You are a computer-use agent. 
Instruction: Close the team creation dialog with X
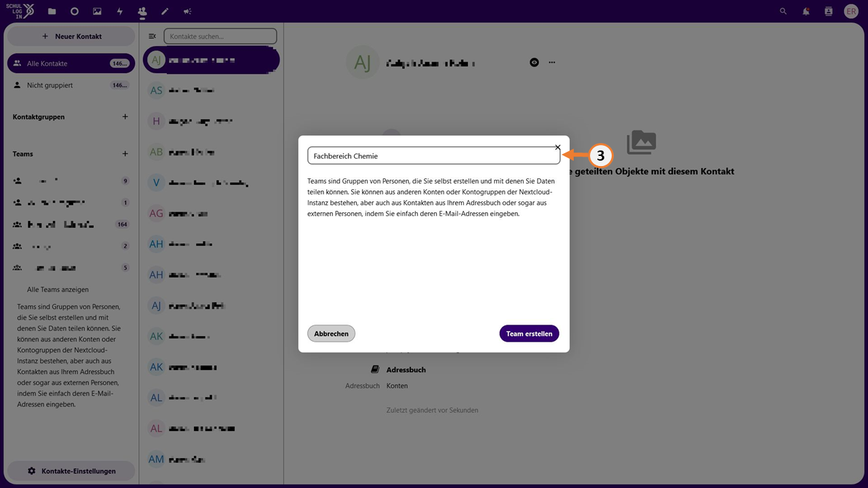coord(557,147)
